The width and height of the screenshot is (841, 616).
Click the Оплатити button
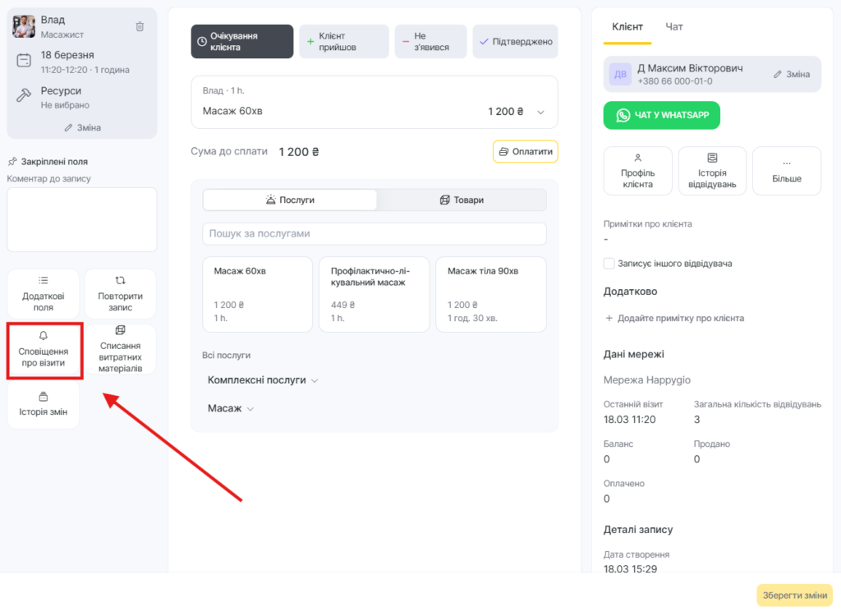tap(525, 152)
